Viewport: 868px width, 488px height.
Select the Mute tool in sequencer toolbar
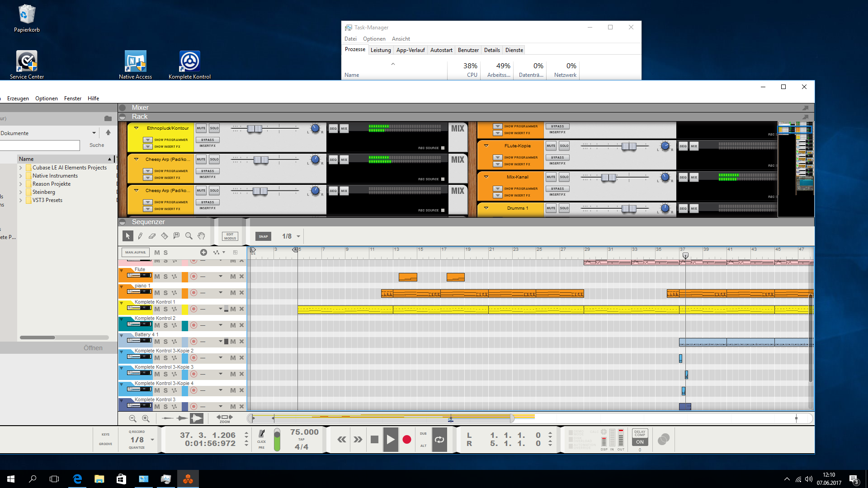[177, 236]
